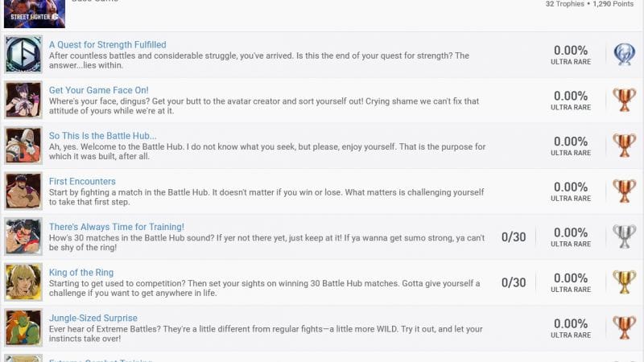The image size is (644, 362).
Task: Click the Blanka trophy thumbnail
Action: pyautogui.click(x=23, y=327)
